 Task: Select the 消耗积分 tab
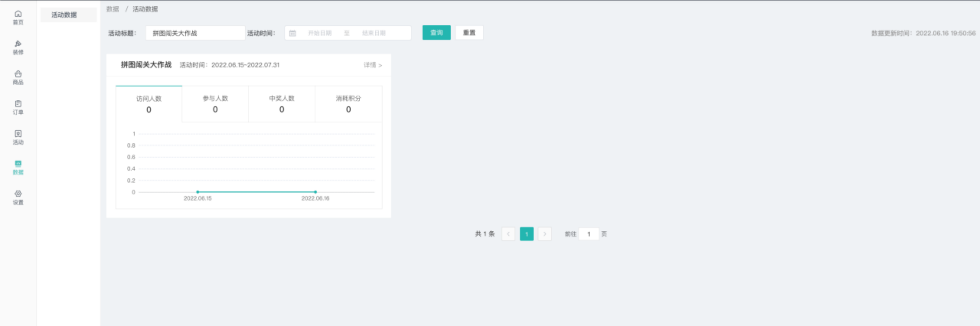point(348,104)
